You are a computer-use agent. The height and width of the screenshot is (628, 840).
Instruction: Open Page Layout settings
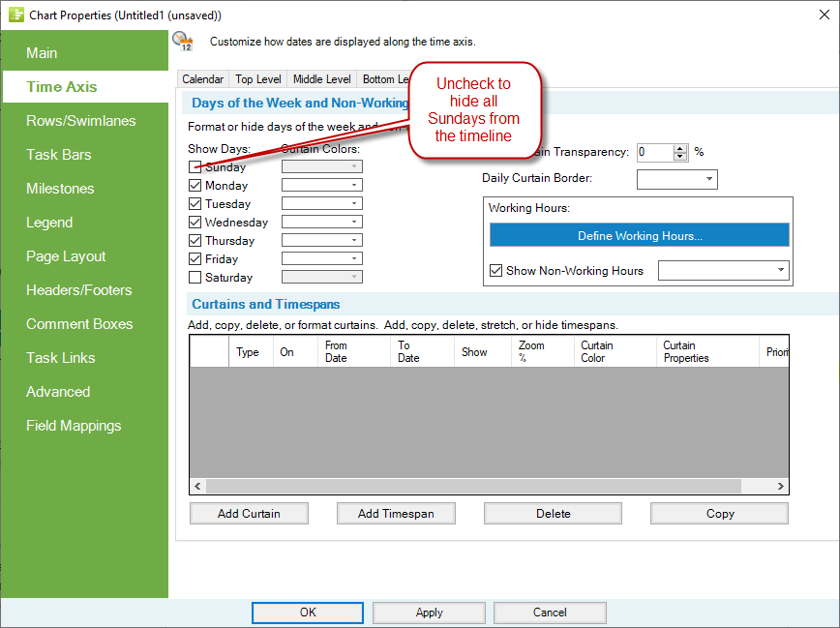[84, 256]
